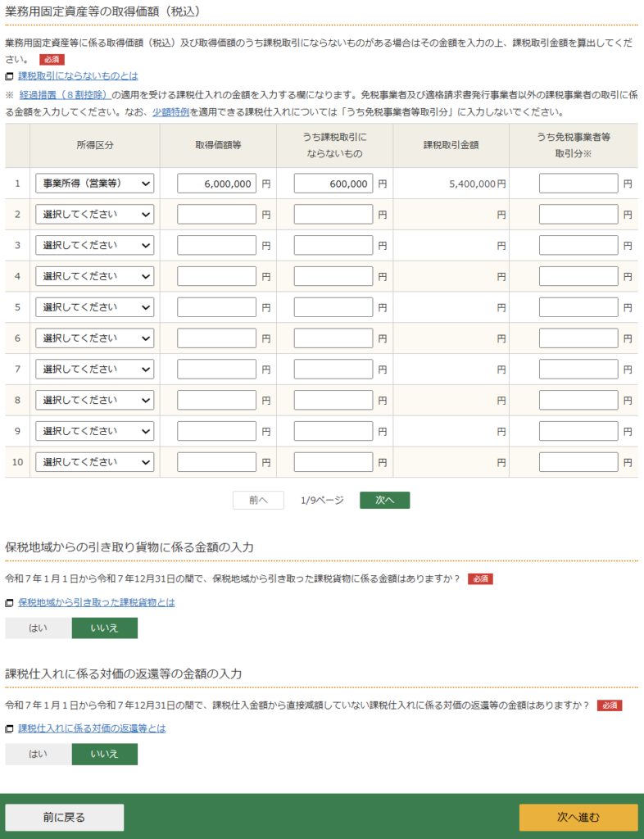
Task: Choose いいえ for 対価の返還等 question
Action: 104,754
